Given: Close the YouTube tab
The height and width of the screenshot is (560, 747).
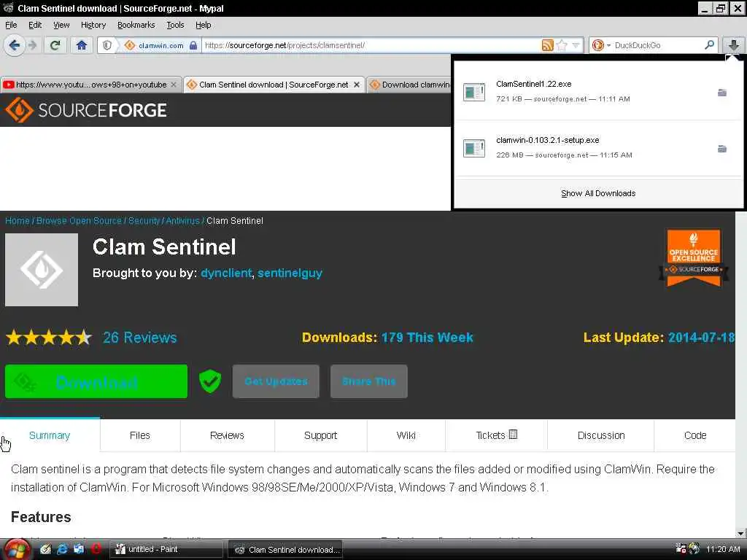Looking at the screenshot, I should pos(174,85).
